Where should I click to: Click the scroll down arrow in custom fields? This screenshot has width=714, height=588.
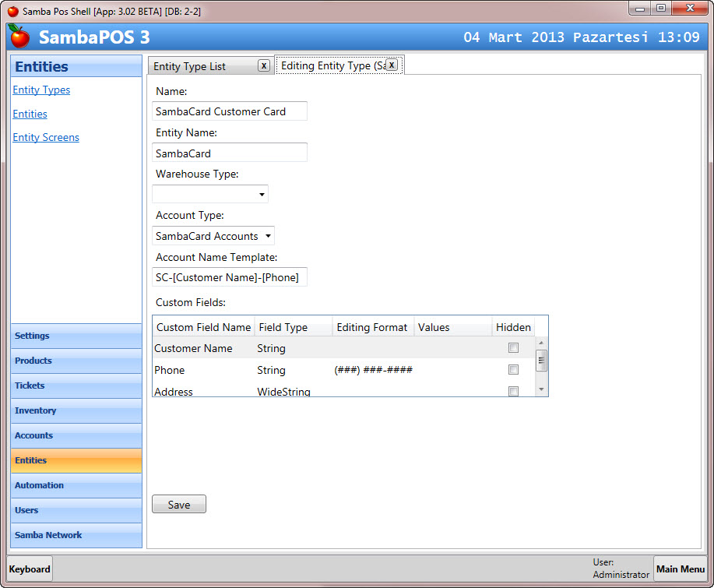point(542,389)
